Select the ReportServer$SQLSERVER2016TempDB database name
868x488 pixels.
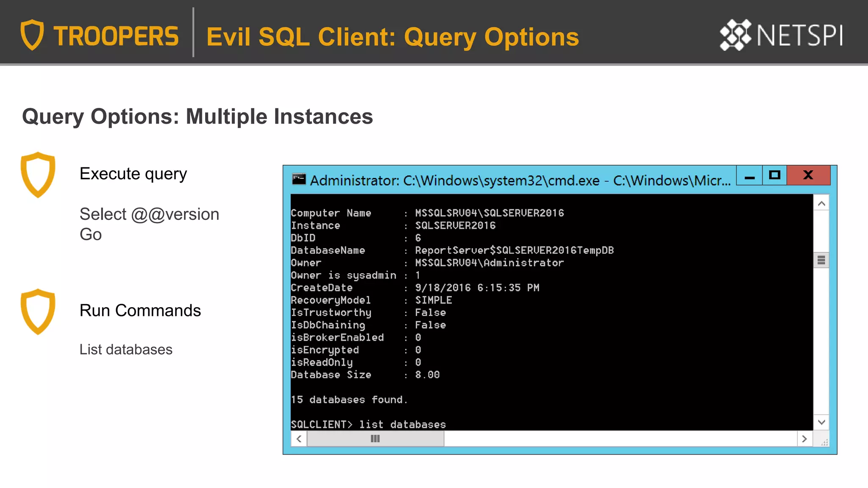point(515,250)
